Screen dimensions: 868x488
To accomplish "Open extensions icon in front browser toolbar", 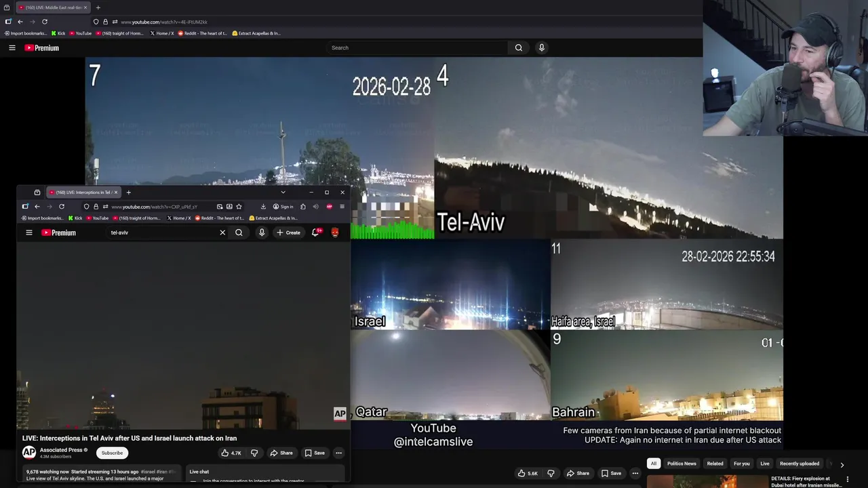I will (x=303, y=207).
